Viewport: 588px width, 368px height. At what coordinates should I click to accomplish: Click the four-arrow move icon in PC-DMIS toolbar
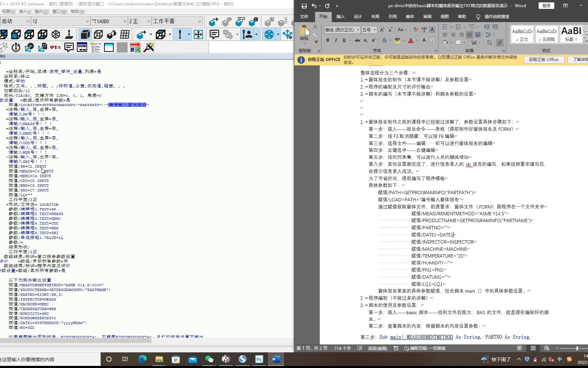(x=198, y=34)
